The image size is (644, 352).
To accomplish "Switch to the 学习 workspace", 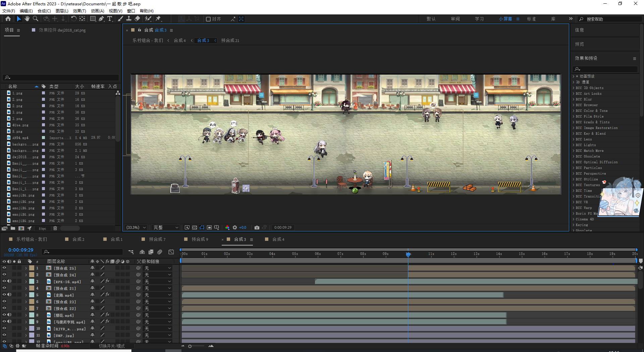I will tap(479, 19).
